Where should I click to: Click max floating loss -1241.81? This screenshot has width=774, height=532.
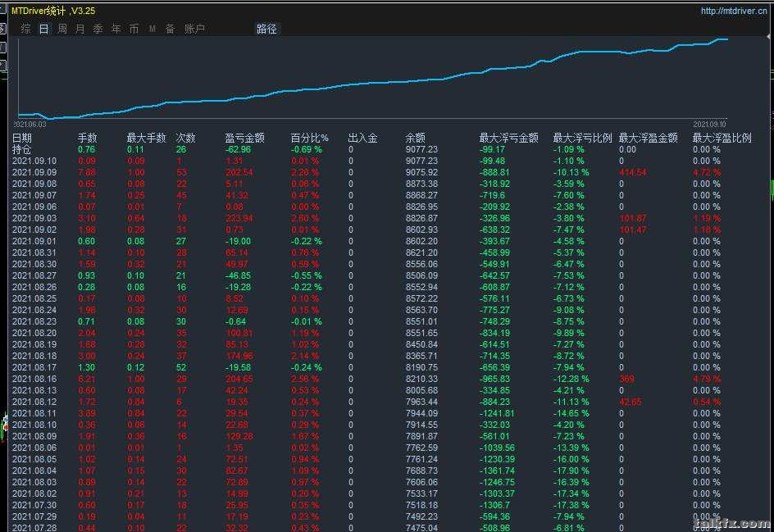497,413
